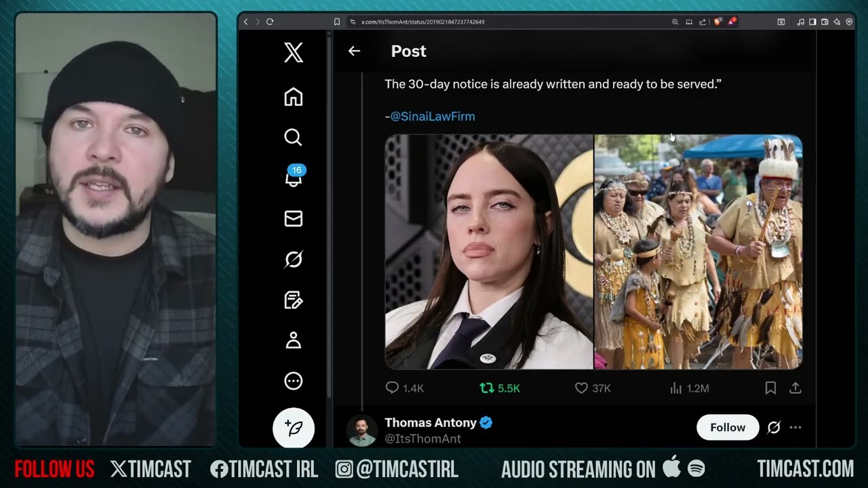The height and width of the screenshot is (488, 868).
Task: Share the post via the upload icon
Action: (x=795, y=388)
